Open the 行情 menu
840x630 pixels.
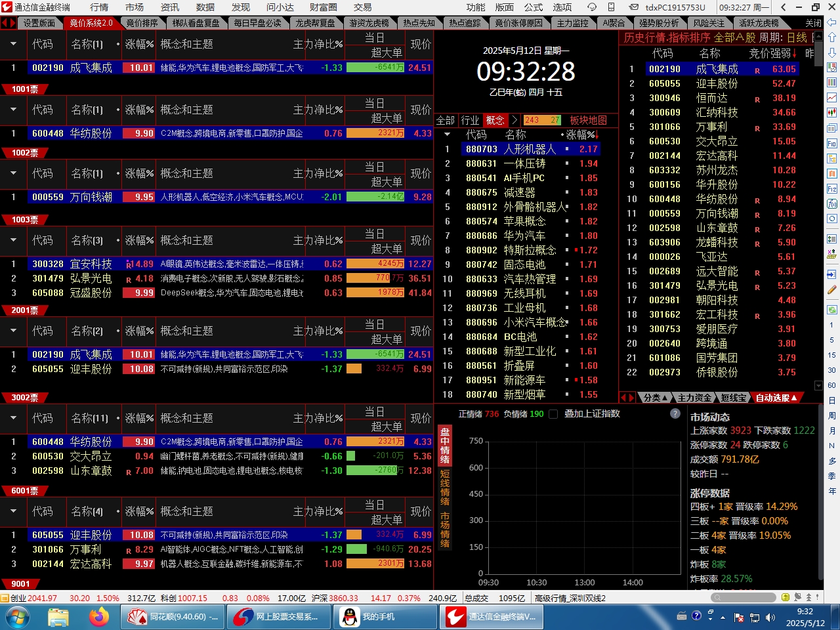99,7
